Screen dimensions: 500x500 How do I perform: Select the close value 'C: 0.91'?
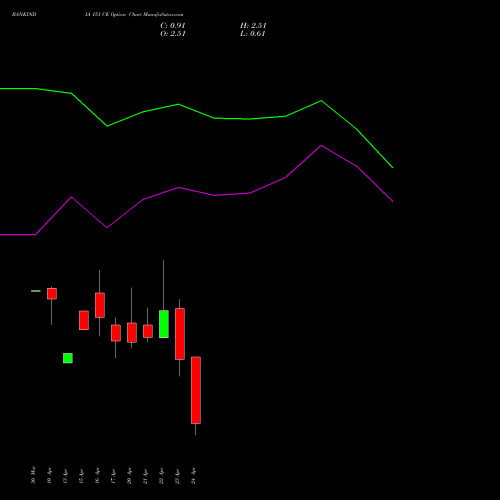(x=173, y=26)
